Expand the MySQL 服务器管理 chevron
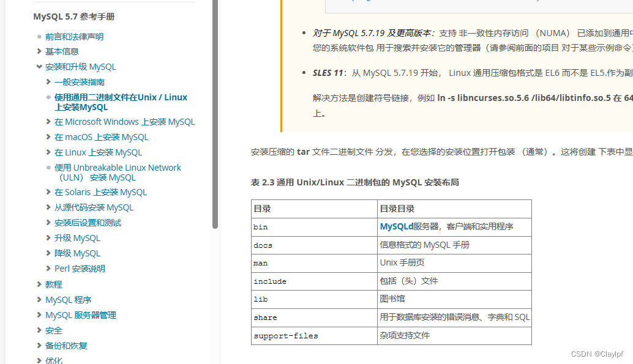The width and height of the screenshot is (633, 364). tap(39, 315)
